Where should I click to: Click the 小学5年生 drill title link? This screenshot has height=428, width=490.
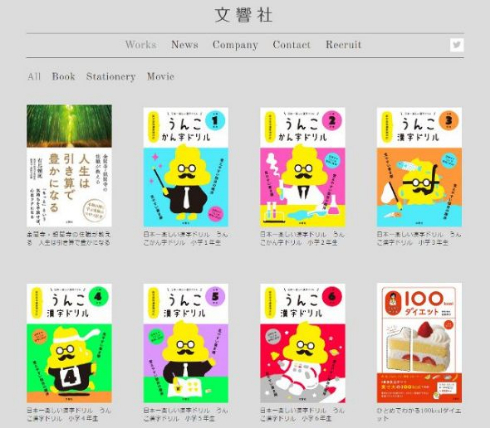[186, 414]
